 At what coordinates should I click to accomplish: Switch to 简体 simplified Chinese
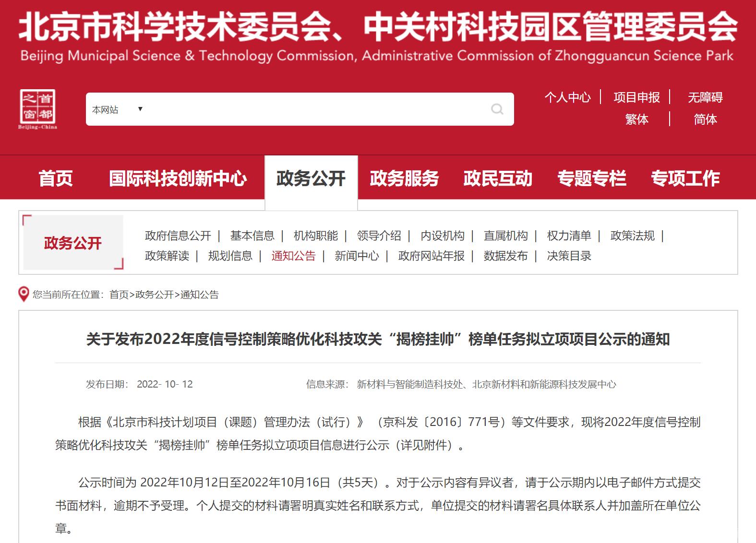[705, 119]
